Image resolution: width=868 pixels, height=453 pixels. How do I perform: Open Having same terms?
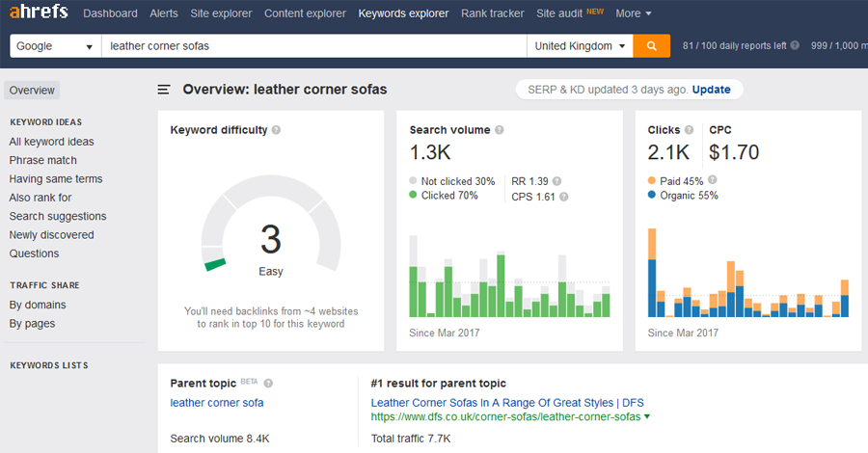tap(56, 179)
